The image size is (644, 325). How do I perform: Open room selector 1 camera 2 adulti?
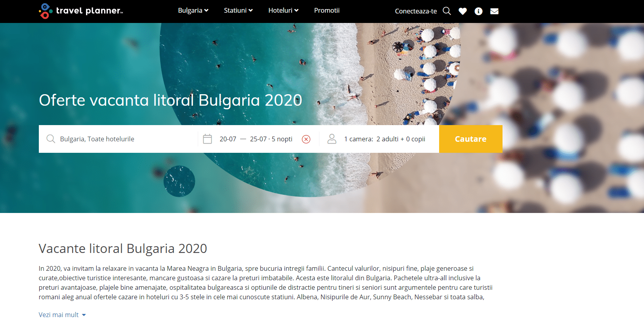tap(384, 139)
